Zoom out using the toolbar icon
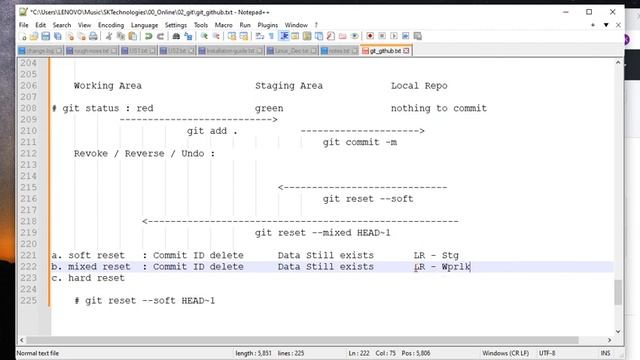The height and width of the screenshot is (360, 640). pyautogui.click(x=216, y=36)
